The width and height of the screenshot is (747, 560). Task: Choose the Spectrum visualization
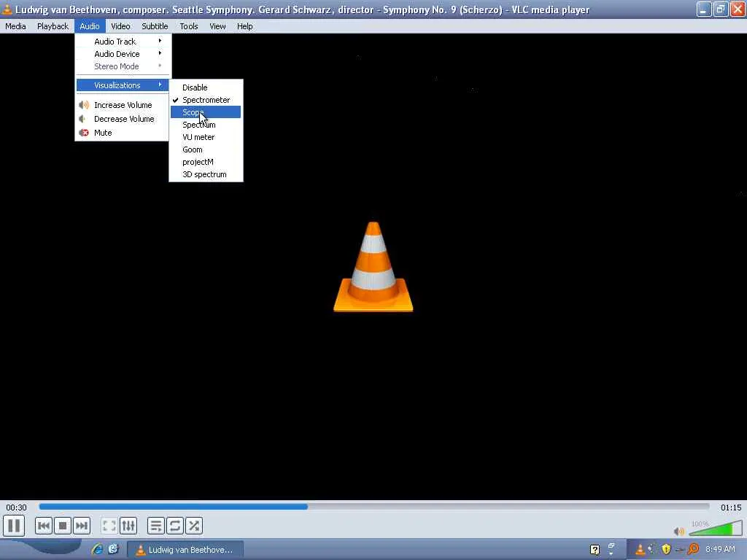click(x=206, y=125)
